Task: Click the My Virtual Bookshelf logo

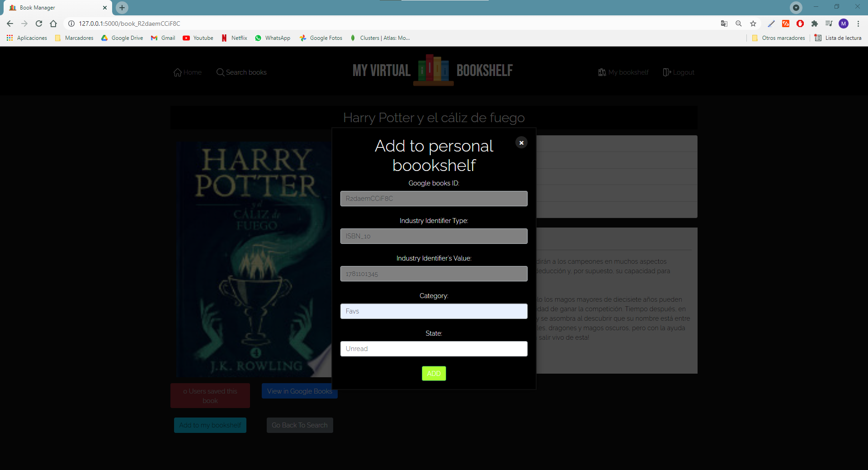Action: (x=433, y=70)
